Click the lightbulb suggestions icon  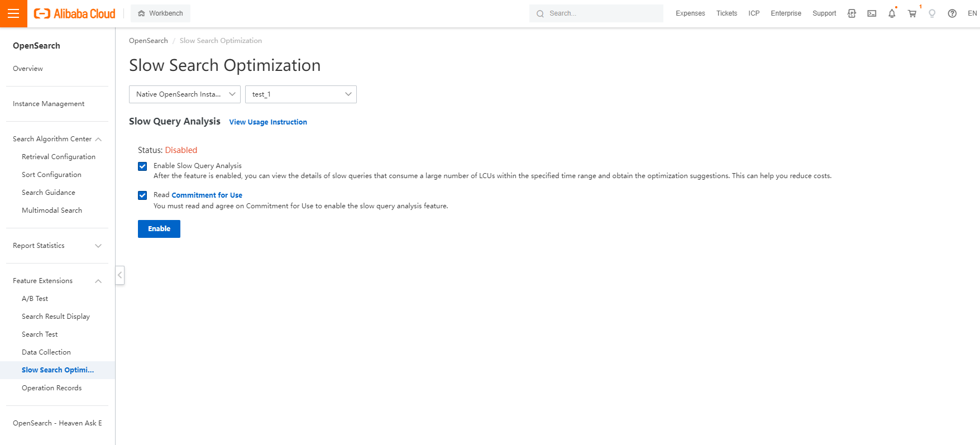932,13
